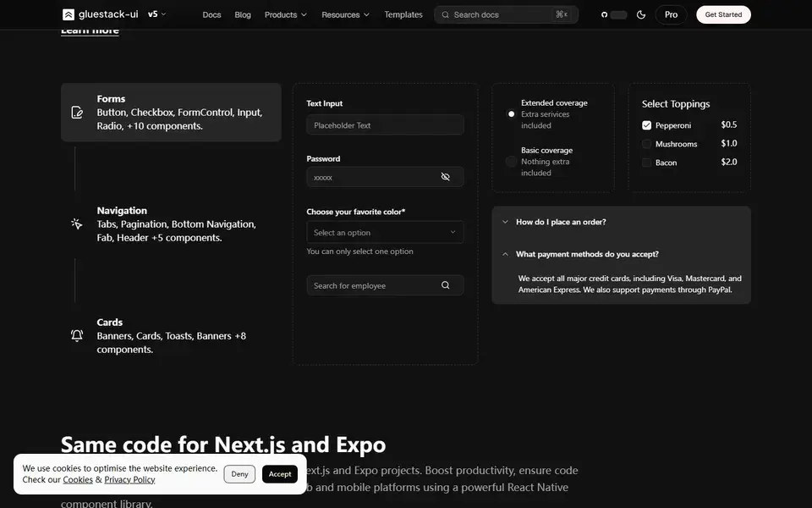The height and width of the screenshot is (508, 812).
Task: Uncheck the Pepperoni checkbox
Action: click(x=646, y=125)
